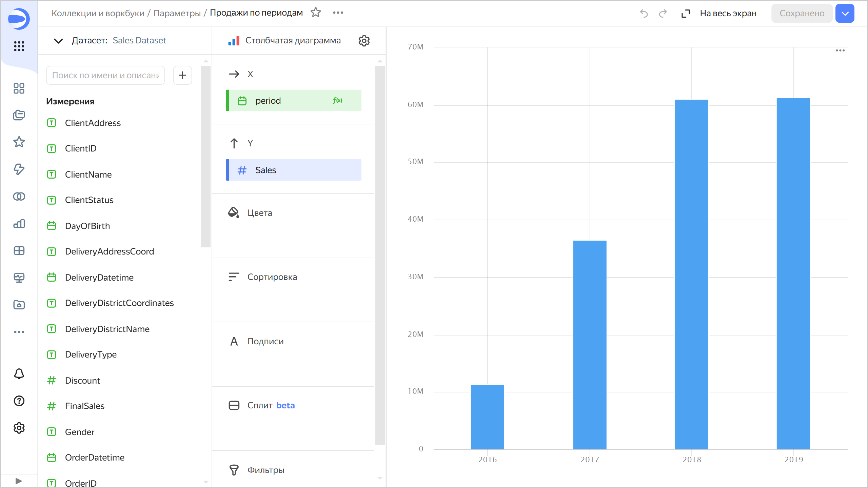
Task: Collapse the Dataset panel chevron
Action: (x=58, y=41)
